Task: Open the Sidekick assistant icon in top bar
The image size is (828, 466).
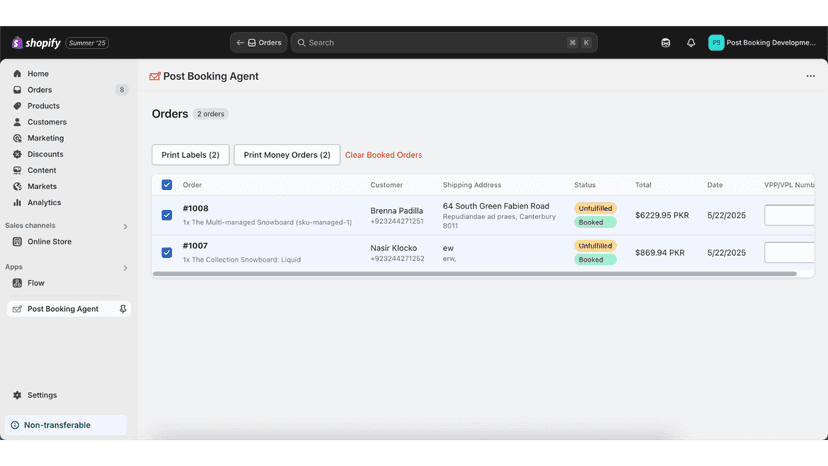Action: point(665,43)
